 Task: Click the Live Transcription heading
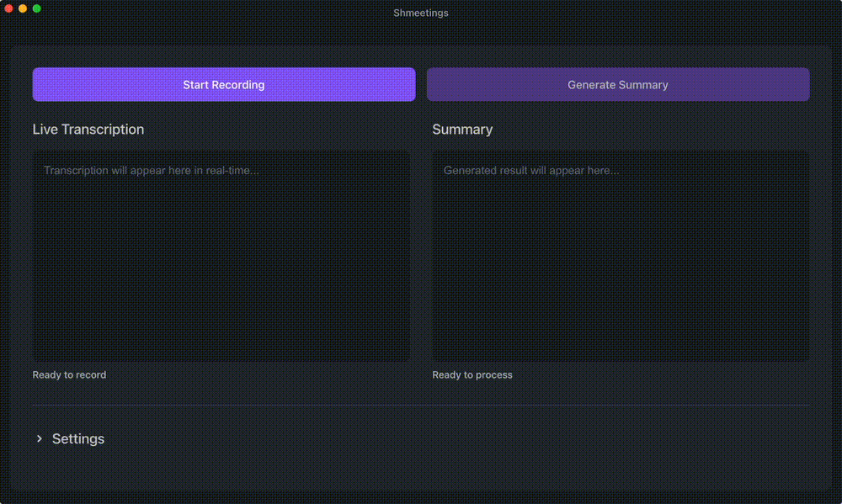click(88, 130)
